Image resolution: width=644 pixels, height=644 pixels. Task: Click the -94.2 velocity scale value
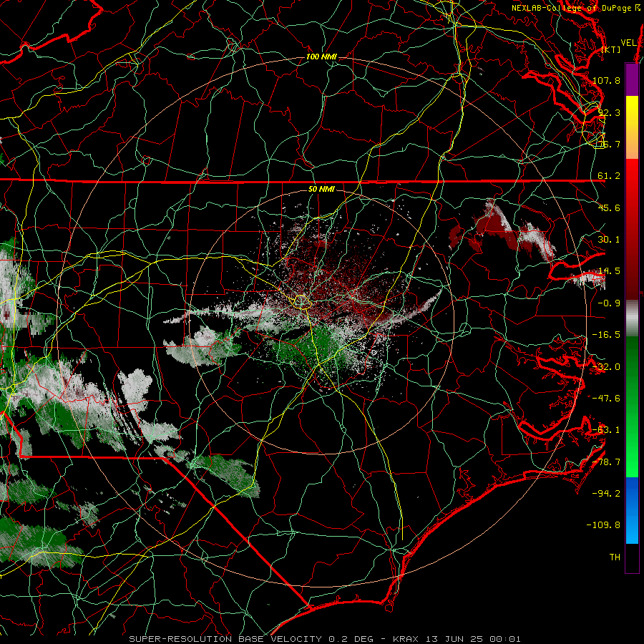[606, 493]
